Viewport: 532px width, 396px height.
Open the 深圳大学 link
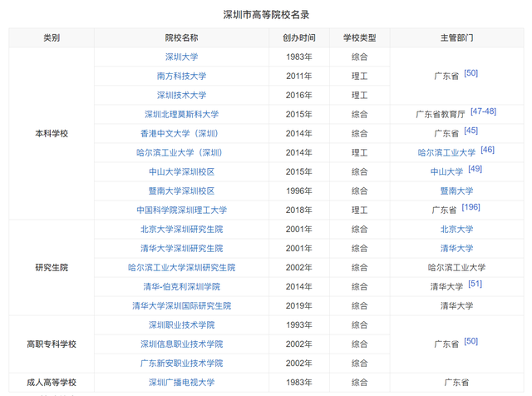click(x=181, y=57)
